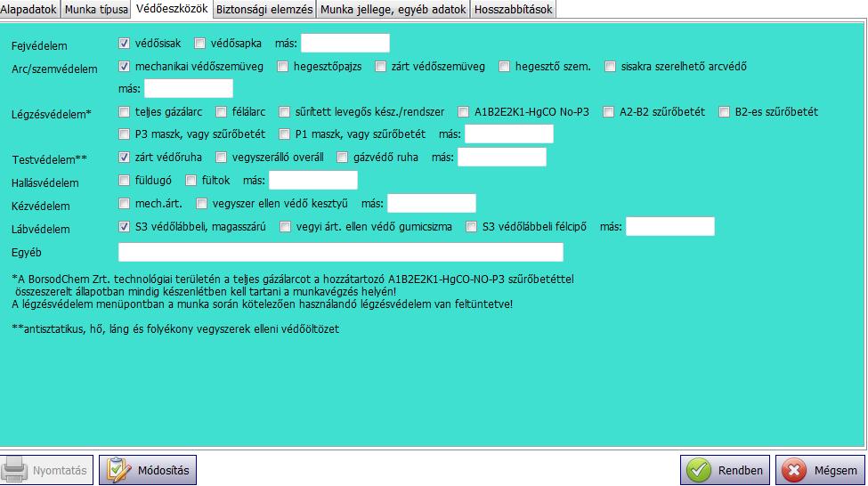The image size is (868, 486).
Task: Enable sisakra szerelhető arcvédő
Action: [x=610, y=67]
